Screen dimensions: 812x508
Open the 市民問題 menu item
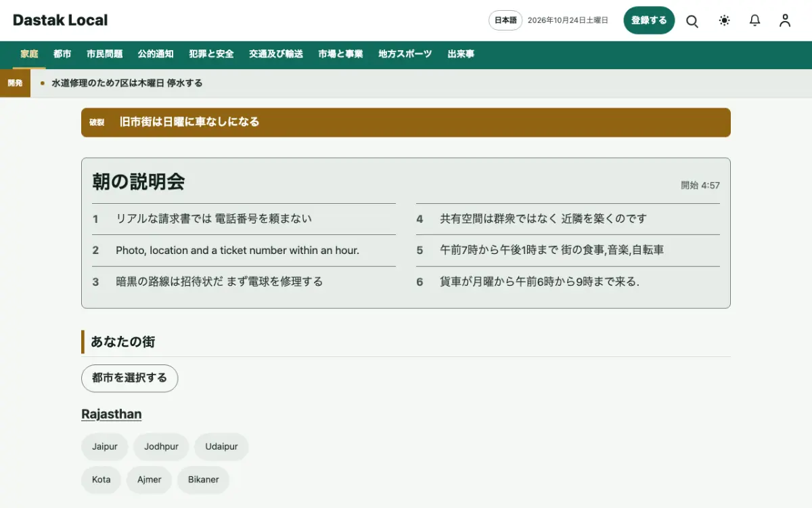click(105, 54)
